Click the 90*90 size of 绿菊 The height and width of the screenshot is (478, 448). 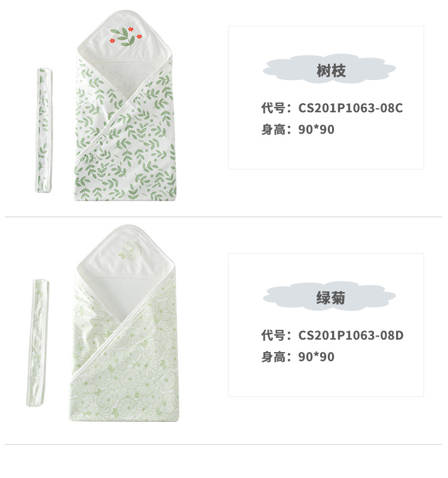[x=316, y=357]
